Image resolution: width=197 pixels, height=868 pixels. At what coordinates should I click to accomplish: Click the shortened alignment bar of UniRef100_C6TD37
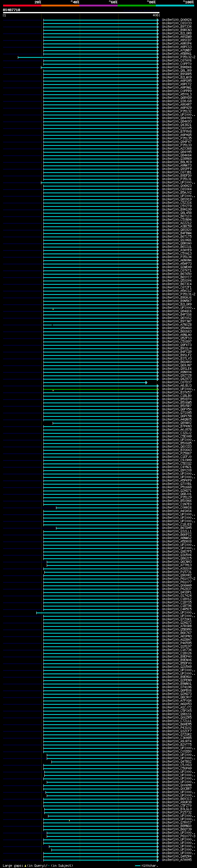click(95, 382)
